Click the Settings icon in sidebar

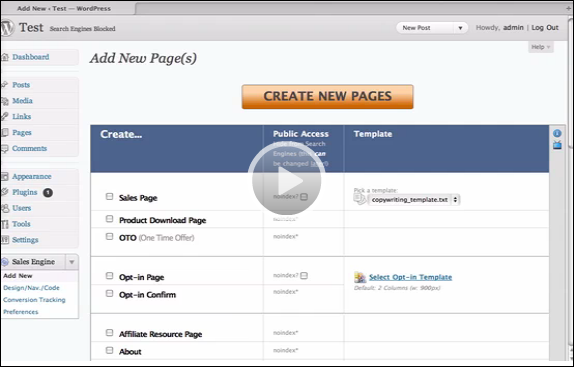click(5, 240)
